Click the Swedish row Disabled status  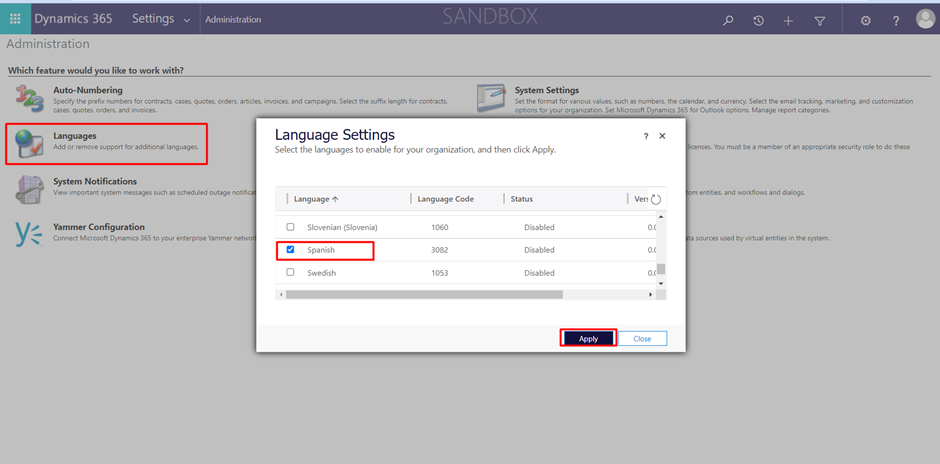(539, 273)
